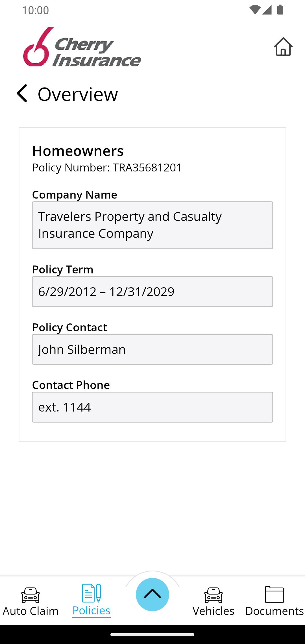Viewport: 305px width, 644px height.
Task: Expand the blue up-chevron menu button
Action: pos(152,594)
